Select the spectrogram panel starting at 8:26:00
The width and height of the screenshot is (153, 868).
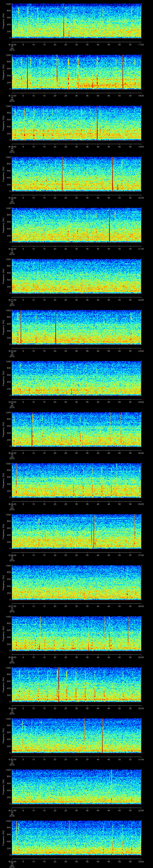tap(77, 532)
